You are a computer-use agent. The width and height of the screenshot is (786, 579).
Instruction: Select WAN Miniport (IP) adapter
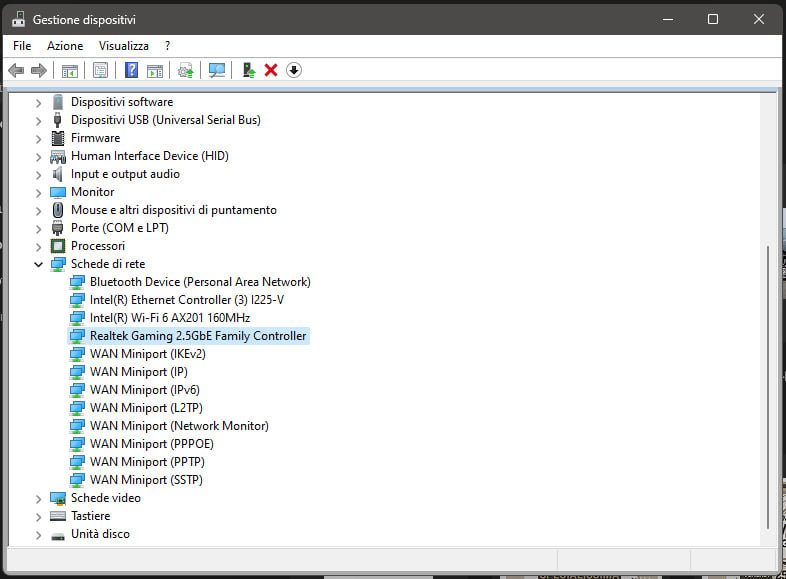pyautogui.click(x=139, y=372)
